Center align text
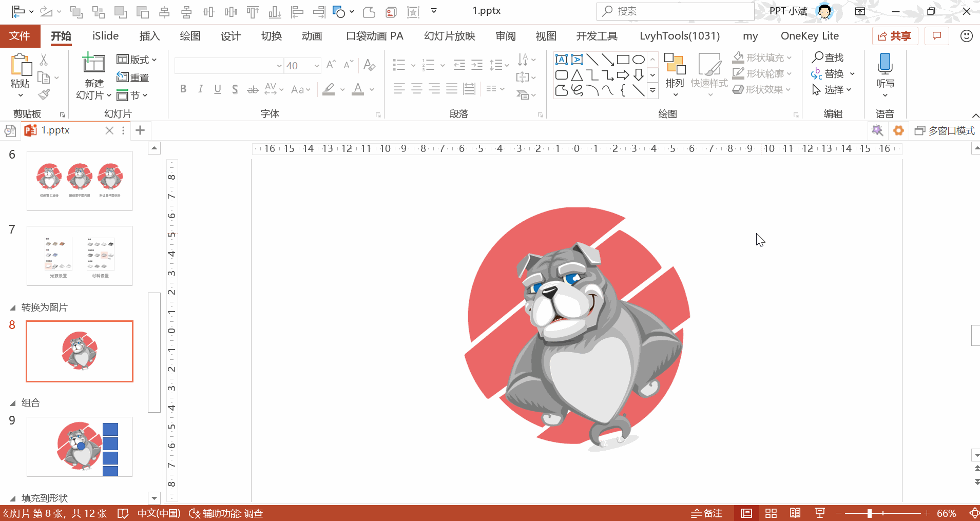Viewport: 980px width, 521px height. 417,89
